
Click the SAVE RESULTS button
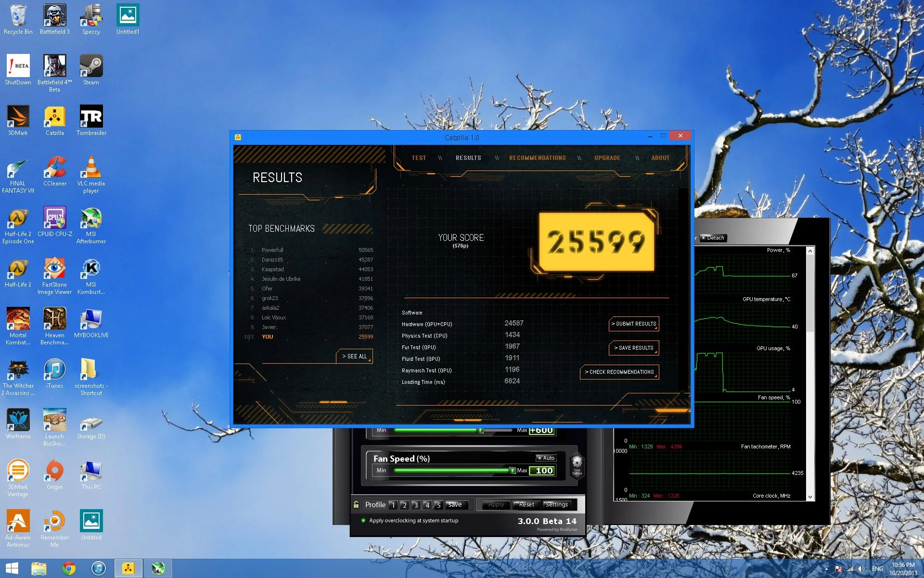tap(634, 348)
